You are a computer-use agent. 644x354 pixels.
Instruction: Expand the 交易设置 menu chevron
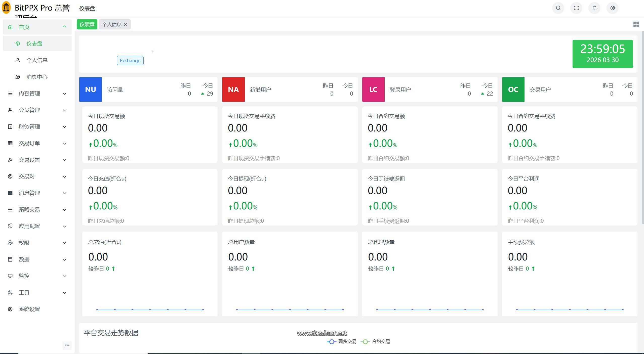point(64,160)
